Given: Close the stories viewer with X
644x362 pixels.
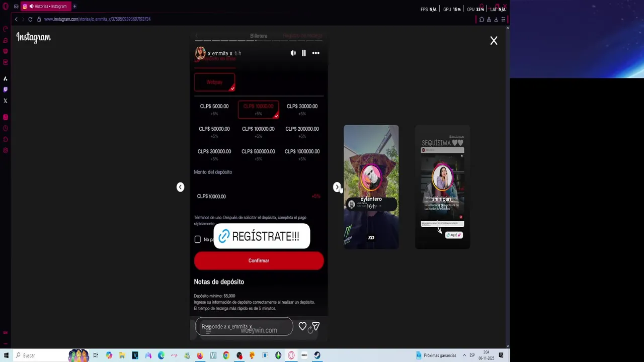Looking at the screenshot, I should point(494,41).
